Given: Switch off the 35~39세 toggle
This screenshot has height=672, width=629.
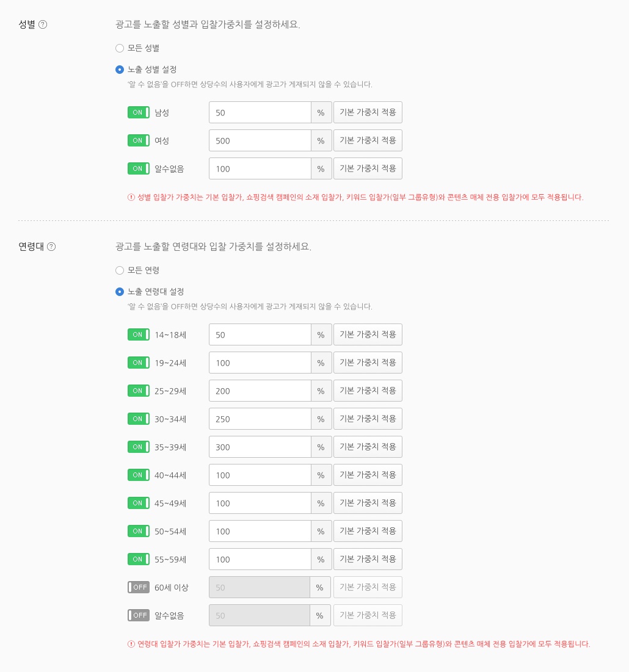Looking at the screenshot, I should tap(139, 447).
